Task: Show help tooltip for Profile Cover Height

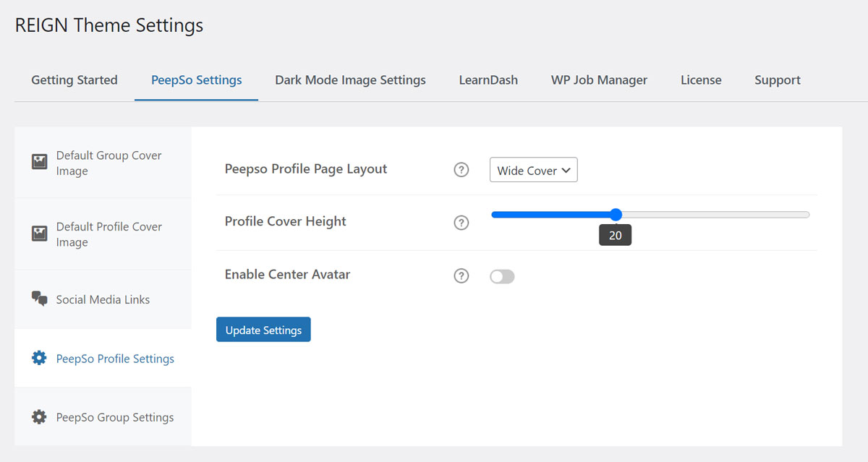Action: click(x=461, y=223)
